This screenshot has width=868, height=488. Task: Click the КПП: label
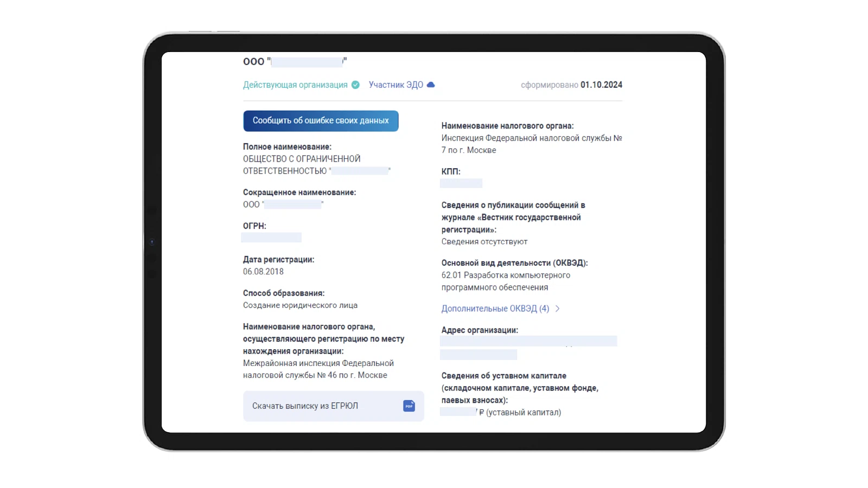(451, 171)
